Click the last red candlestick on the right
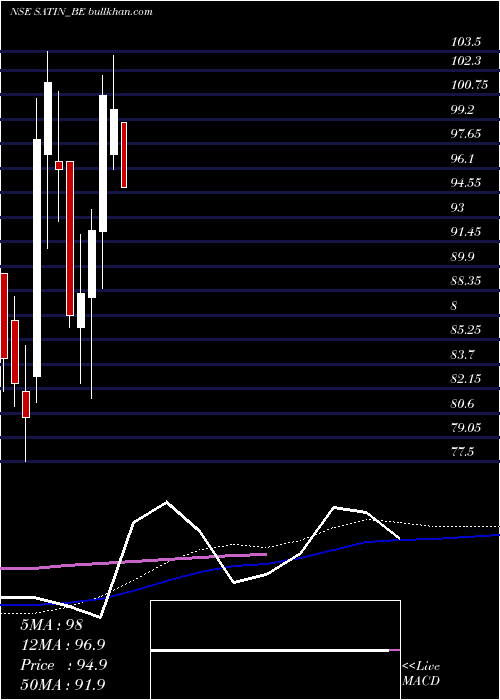 click(124, 154)
